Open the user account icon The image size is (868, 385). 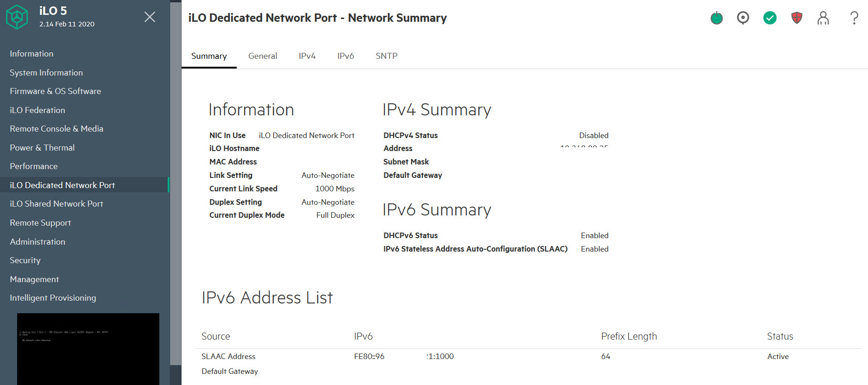point(823,18)
